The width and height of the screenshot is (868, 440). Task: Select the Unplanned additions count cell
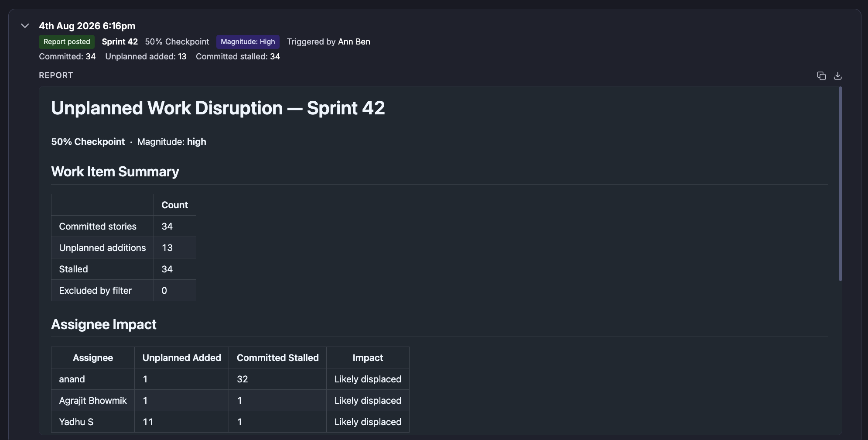(175, 247)
